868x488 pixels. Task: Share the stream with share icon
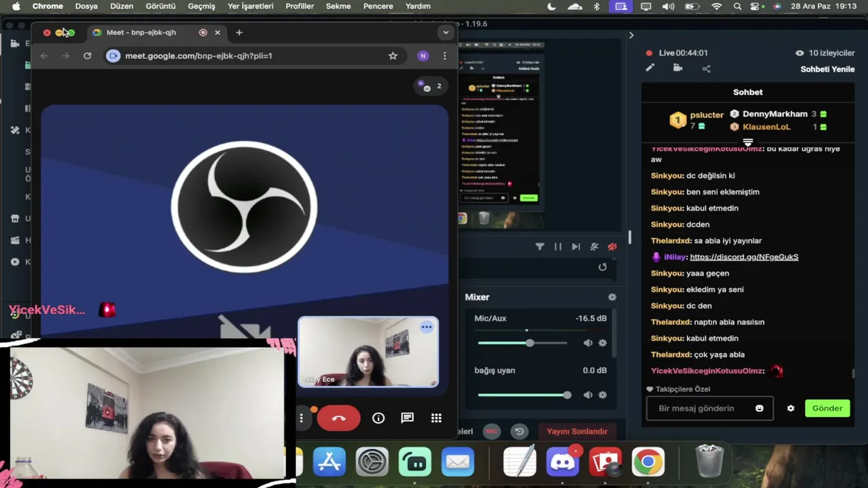(706, 68)
